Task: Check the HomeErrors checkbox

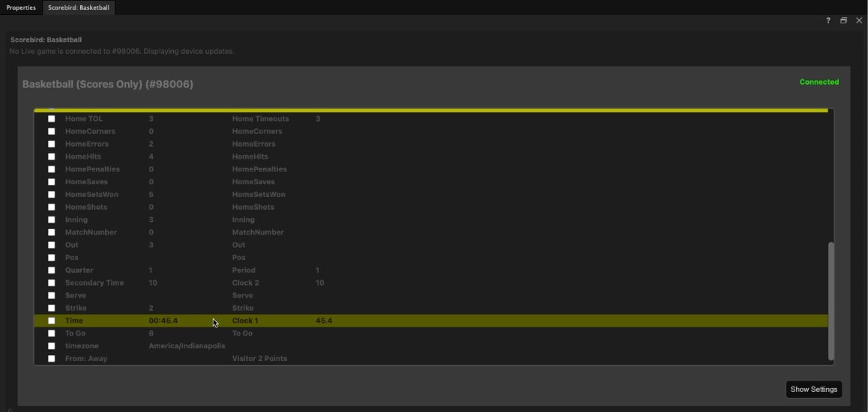Action: coord(52,145)
